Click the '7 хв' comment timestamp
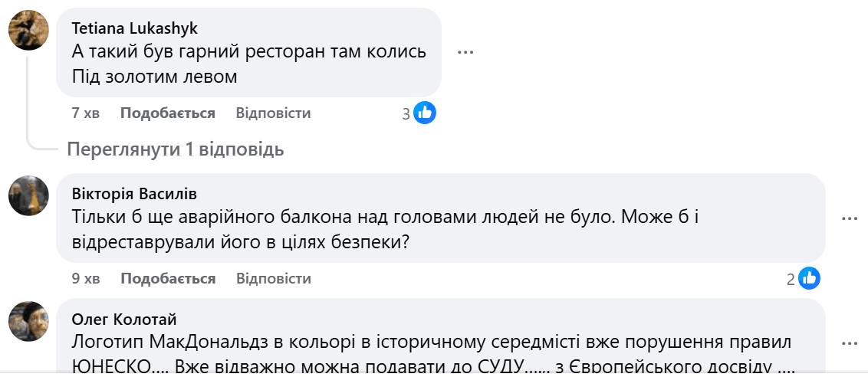 coord(85,113)
